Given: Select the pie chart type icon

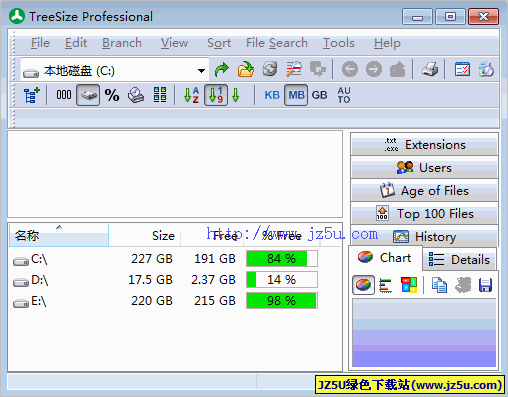Looking at the screenshot, I should pos(363,285).
